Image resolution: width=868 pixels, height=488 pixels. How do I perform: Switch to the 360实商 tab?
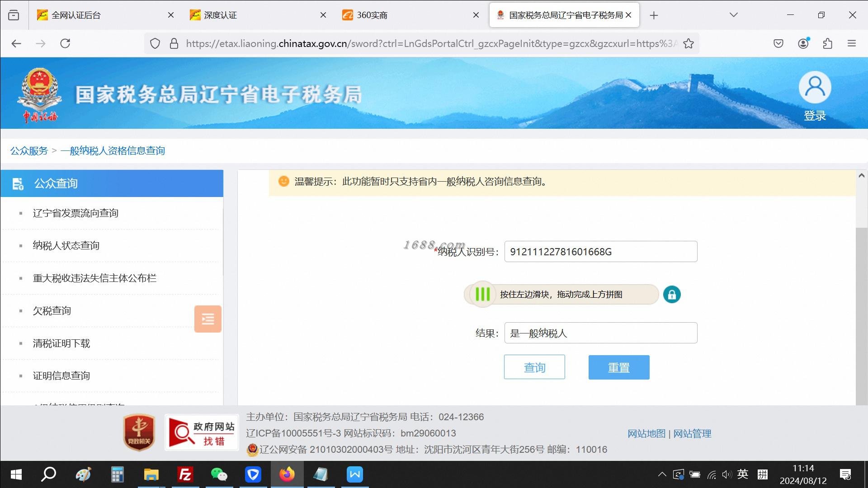pyautogui.click(x=410, y=15)
